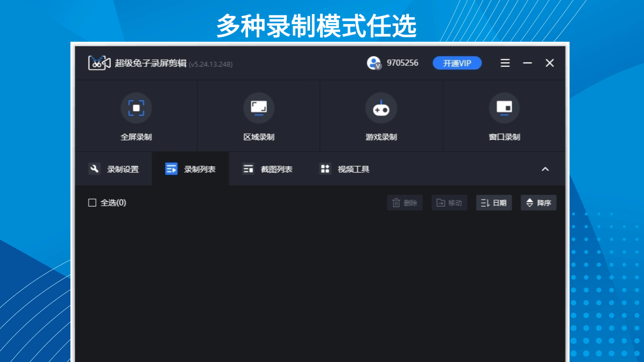Click the 开通VIP upgrade button

click(x=456, y=63)
